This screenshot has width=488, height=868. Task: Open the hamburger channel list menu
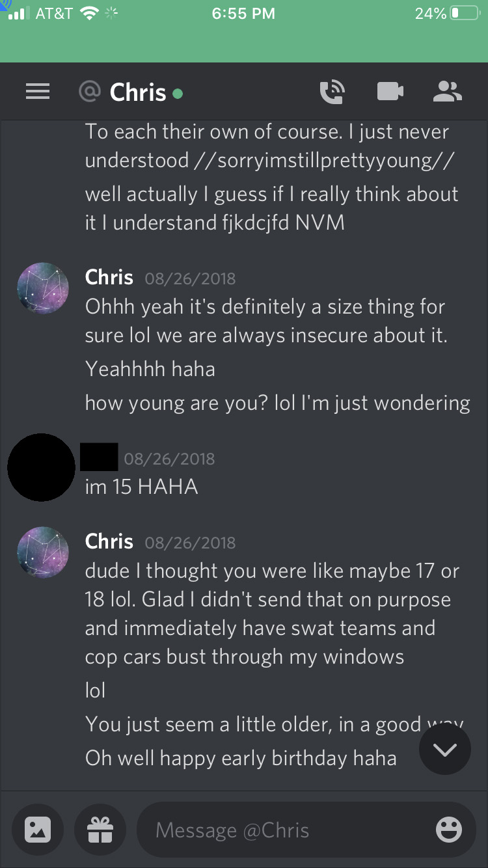pos(38,92)
